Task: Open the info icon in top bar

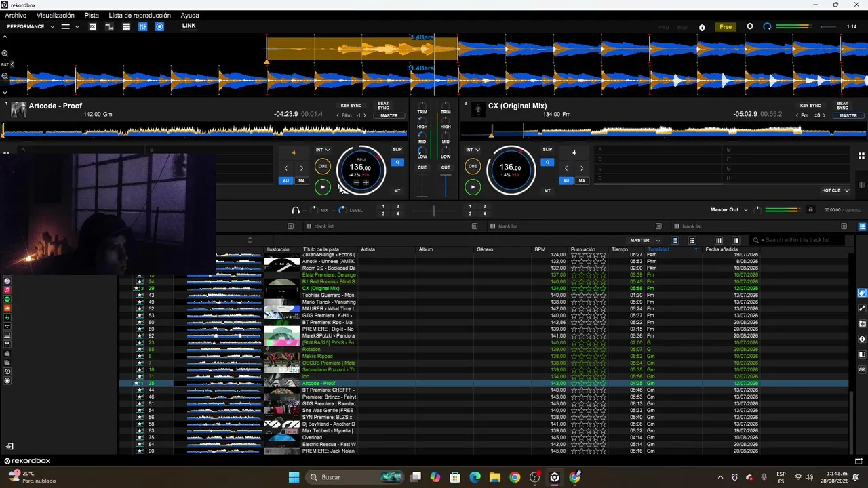Action: point(702,27)
